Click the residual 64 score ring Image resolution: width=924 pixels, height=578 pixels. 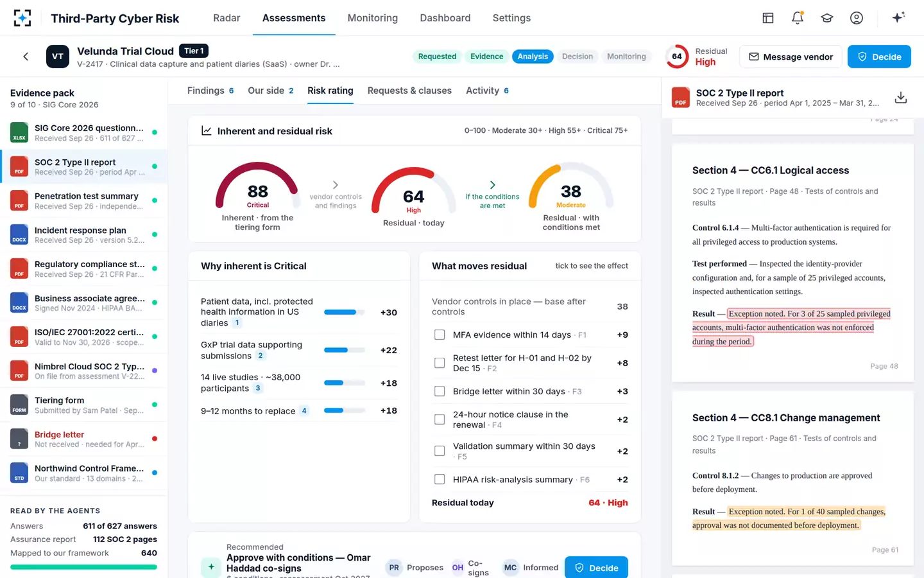coord(677,57)
